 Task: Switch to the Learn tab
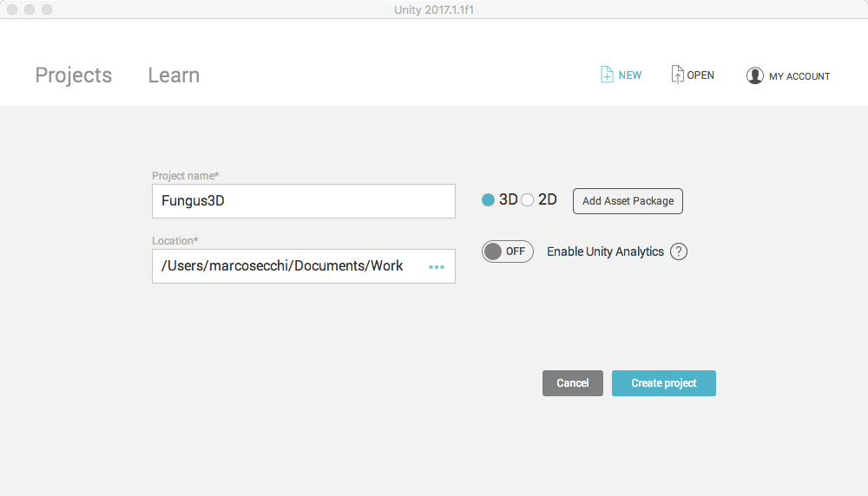pyautogui.click(x=174, y=75)
